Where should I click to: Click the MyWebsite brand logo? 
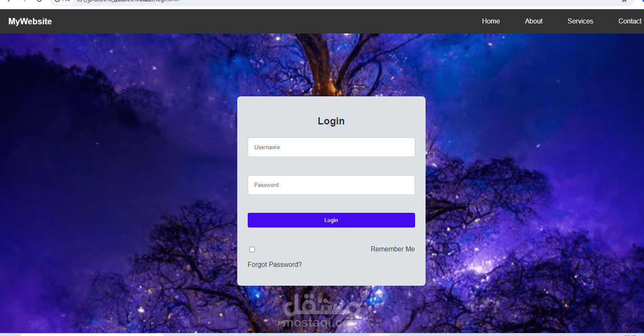pos(30,21)
